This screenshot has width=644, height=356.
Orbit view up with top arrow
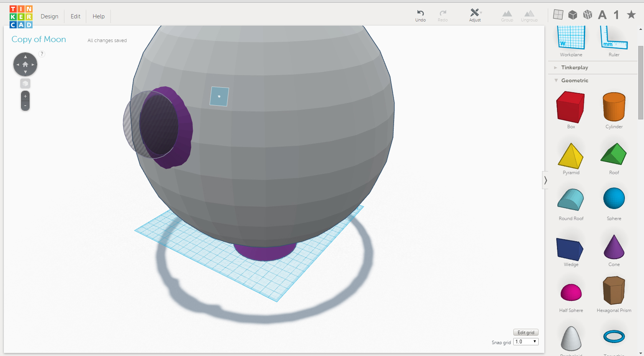click(x=25, y=57)
